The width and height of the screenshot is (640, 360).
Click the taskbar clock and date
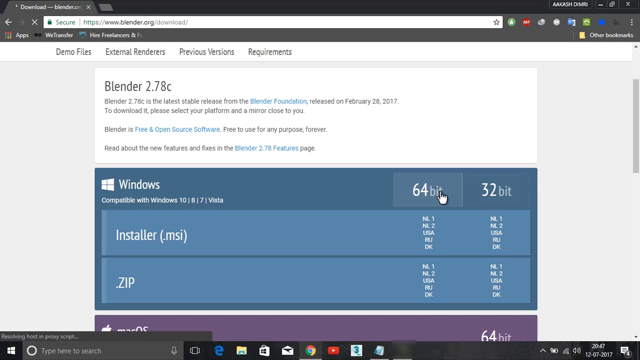coord(599,351)
